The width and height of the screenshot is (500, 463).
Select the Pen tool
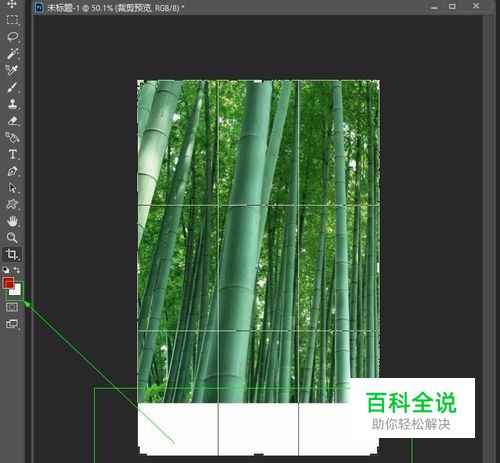pos(12,171)
